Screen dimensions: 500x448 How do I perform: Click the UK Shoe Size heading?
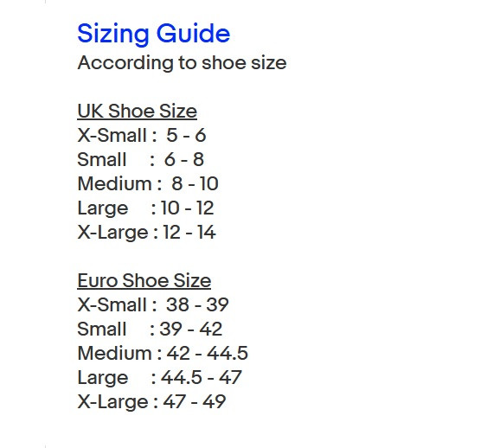(138, 112)
